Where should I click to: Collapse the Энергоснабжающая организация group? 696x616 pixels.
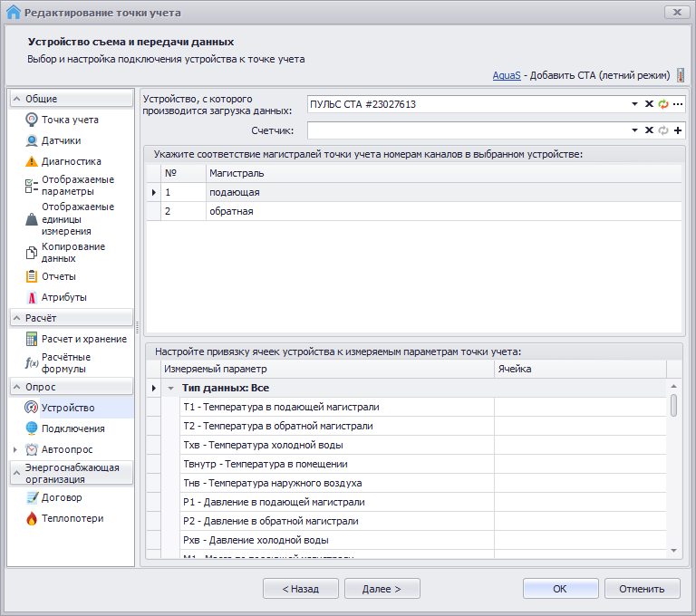tap(16, 473)
